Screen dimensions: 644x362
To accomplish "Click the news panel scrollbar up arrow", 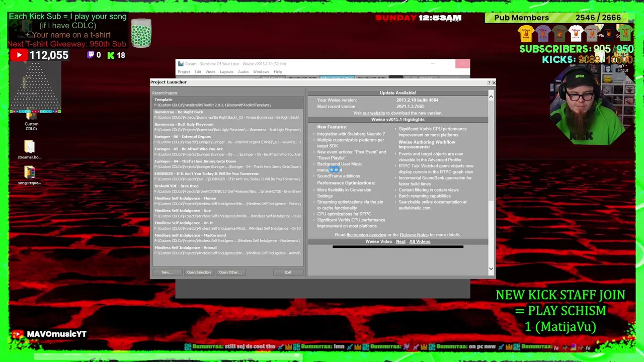I will tap(491, 97).
